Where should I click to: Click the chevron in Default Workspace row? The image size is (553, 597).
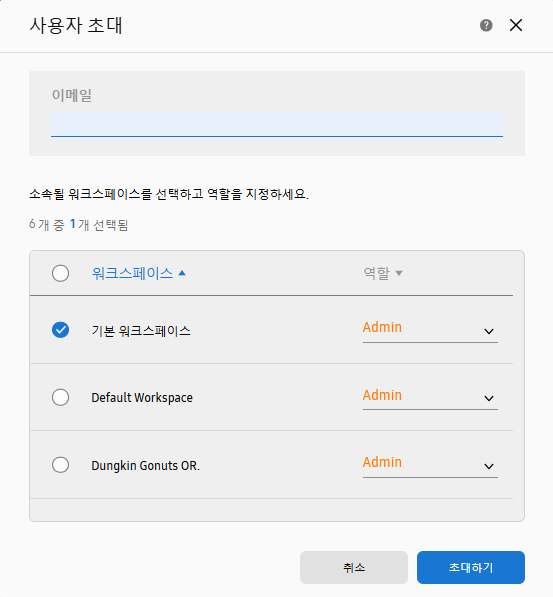click(x=489, y=399)
